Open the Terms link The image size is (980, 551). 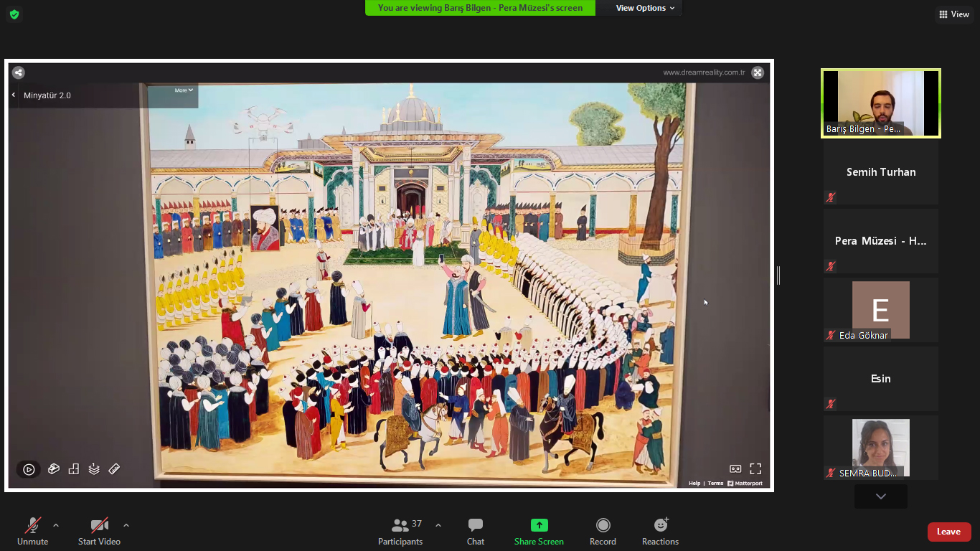coord(715,484)
